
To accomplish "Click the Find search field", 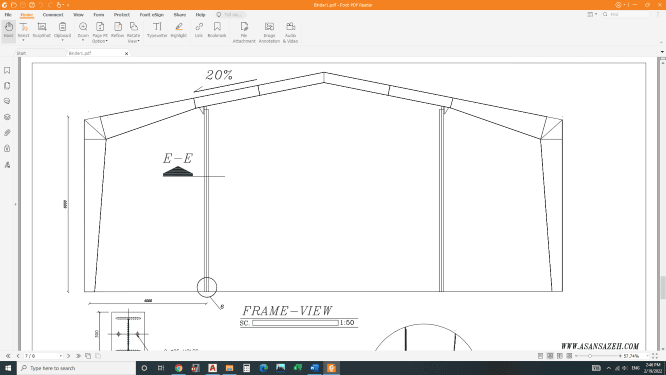I will [626, 14].
